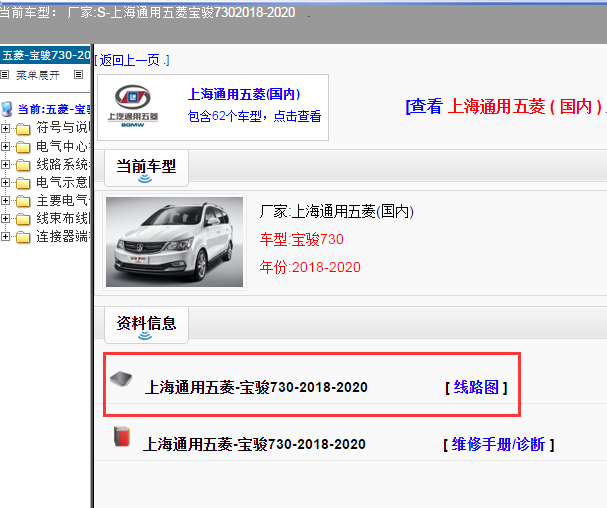Click 上海通用五菱-宝骏730-2018-2020 title in 线路图 row
The image size is (607, 508).
click(256, 387)
